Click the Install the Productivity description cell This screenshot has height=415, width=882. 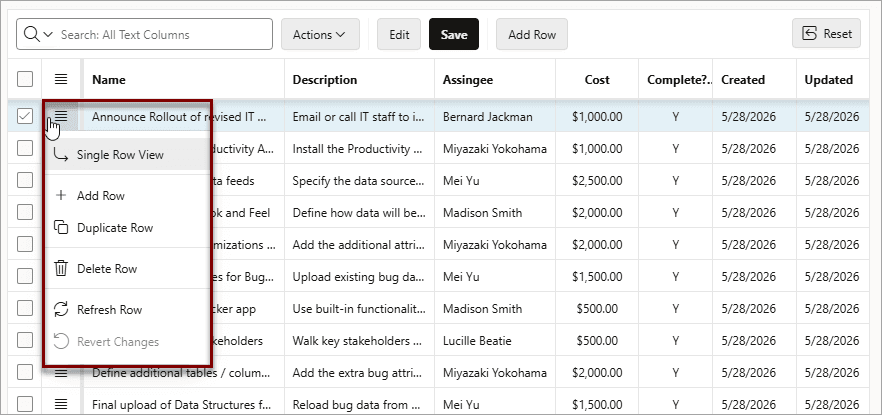tap(359, 148)
